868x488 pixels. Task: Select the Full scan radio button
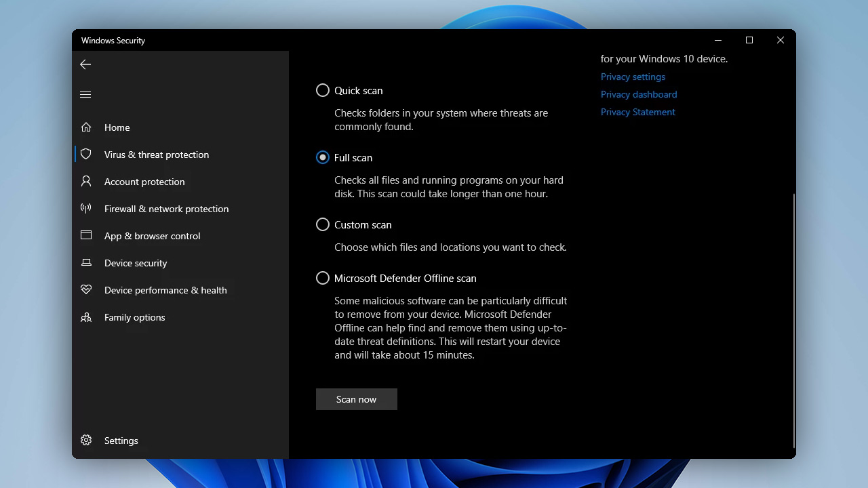[x=323, y=157]
